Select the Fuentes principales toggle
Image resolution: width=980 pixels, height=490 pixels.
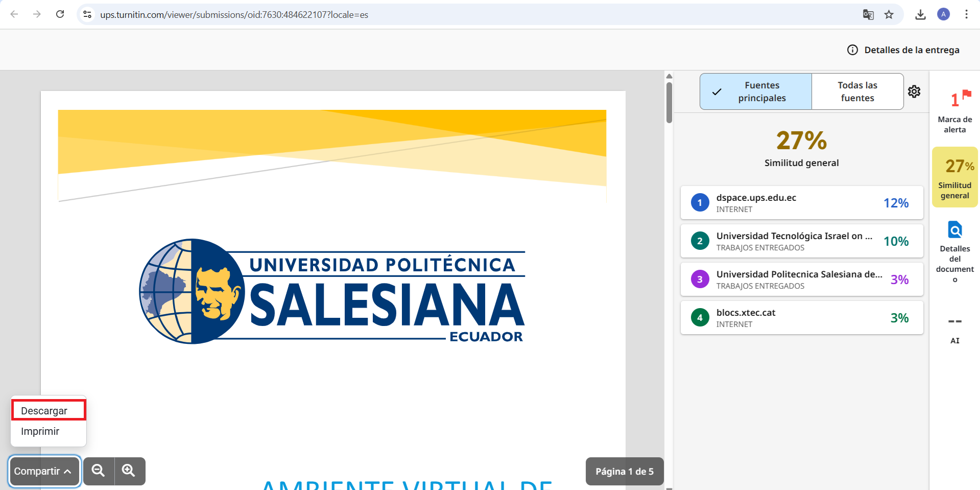pyautogui.click(x=756, y=91)
